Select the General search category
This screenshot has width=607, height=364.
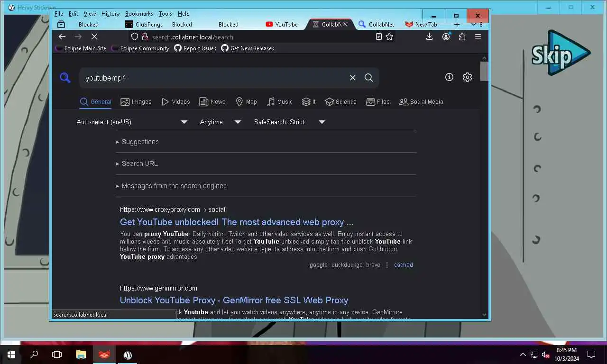[x=96, y=101]
